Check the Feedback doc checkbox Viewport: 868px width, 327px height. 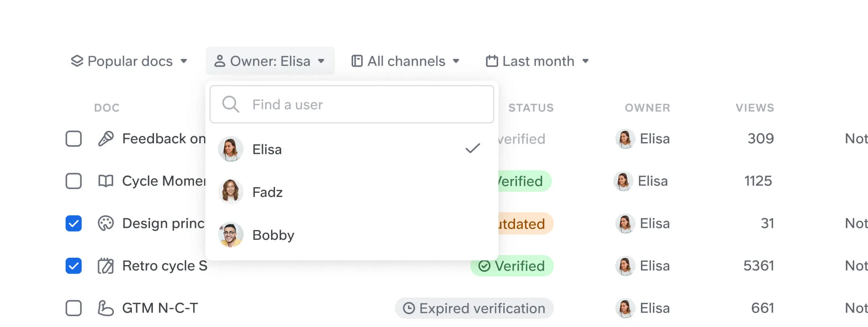[x=73, y=139]
